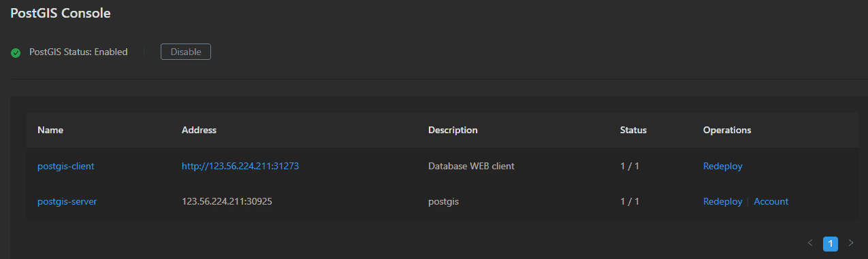Redeploy the postgis-server service
868x259 pixels.
coord(723,201)
